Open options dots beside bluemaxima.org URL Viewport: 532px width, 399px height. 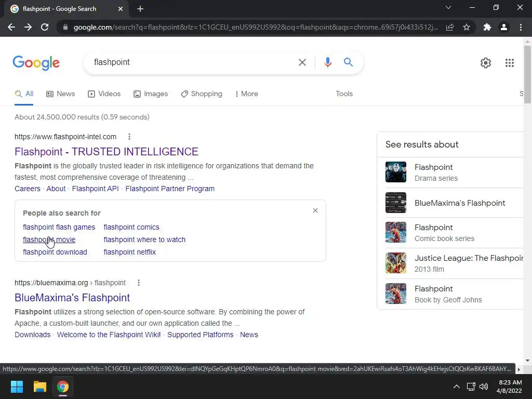[138, 283]
